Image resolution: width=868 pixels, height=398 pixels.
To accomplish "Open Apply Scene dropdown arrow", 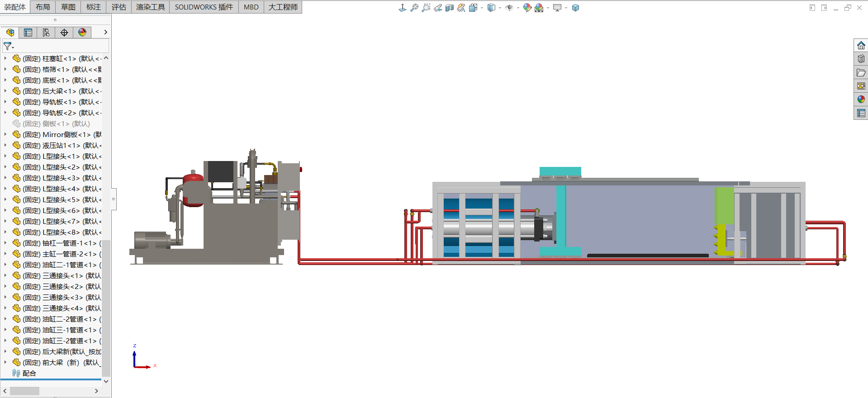I will pyautogui.click(x=548, y=8).
